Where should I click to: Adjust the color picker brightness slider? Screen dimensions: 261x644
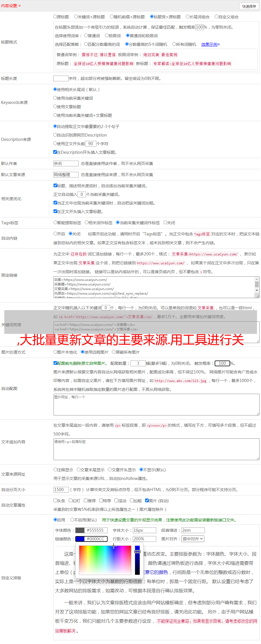click(137, 560)
